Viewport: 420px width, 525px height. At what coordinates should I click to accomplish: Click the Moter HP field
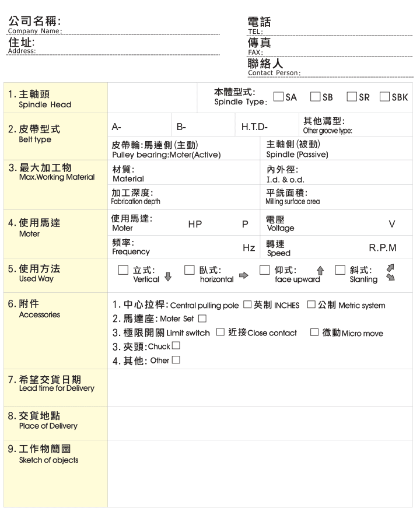pos(184,223)
